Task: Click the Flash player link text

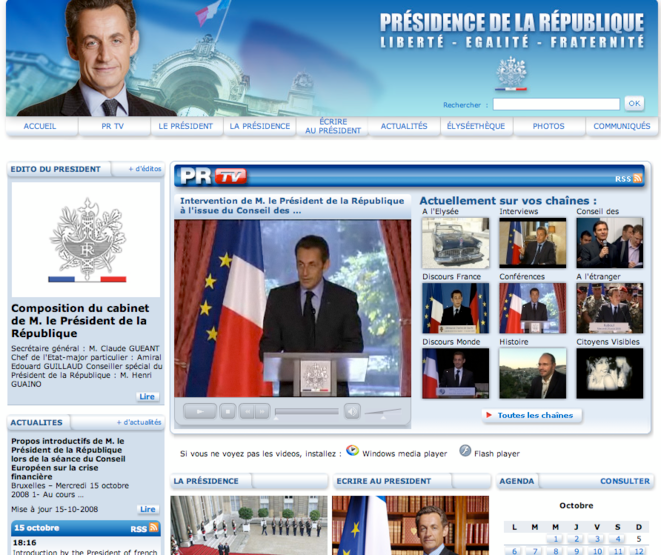Action: coord(497,453)
